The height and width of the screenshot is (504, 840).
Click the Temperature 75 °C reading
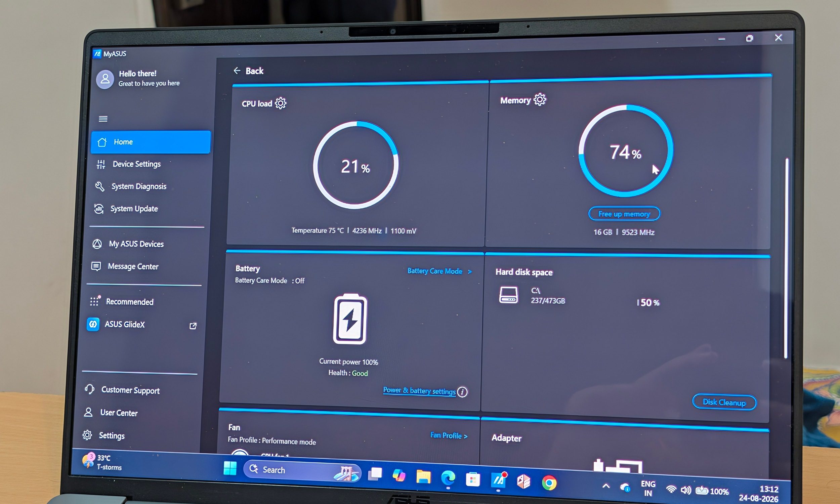[318, 230]
